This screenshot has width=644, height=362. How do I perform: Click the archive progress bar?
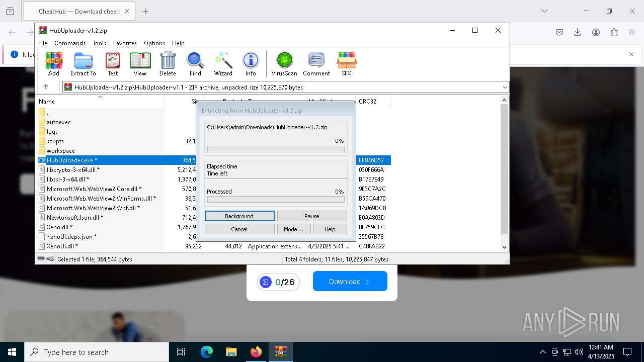pyautogui.click(x=276, y=149)
